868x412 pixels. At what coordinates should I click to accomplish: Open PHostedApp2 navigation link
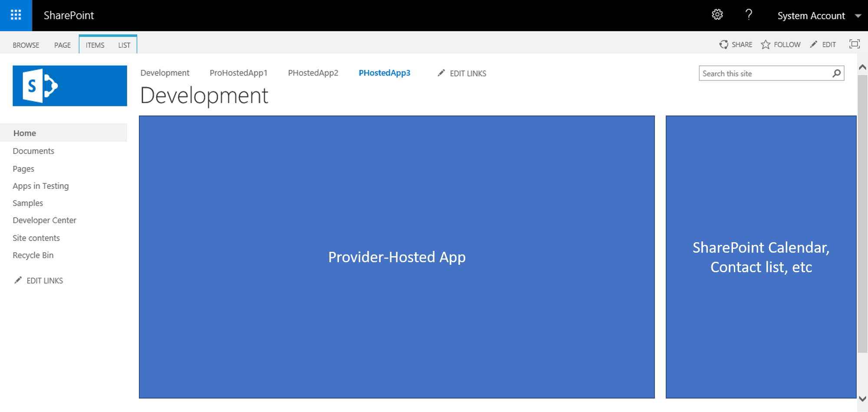pos(313,73)
